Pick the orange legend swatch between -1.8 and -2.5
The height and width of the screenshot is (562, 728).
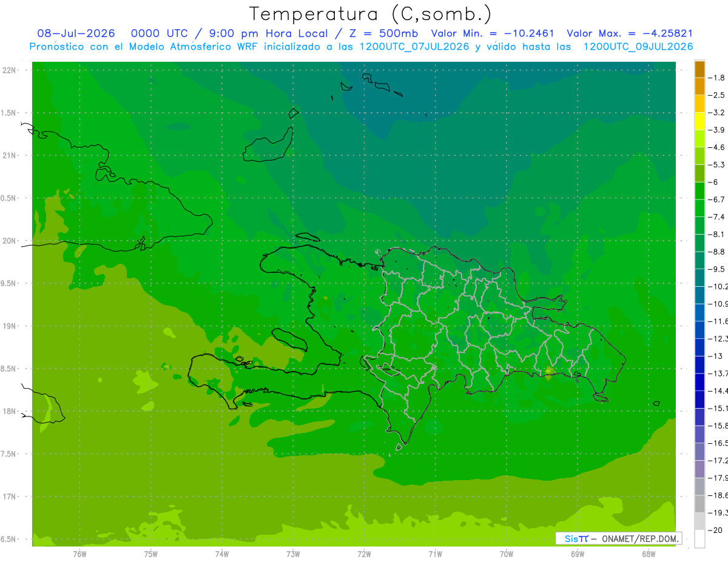(x=699, y=87)
